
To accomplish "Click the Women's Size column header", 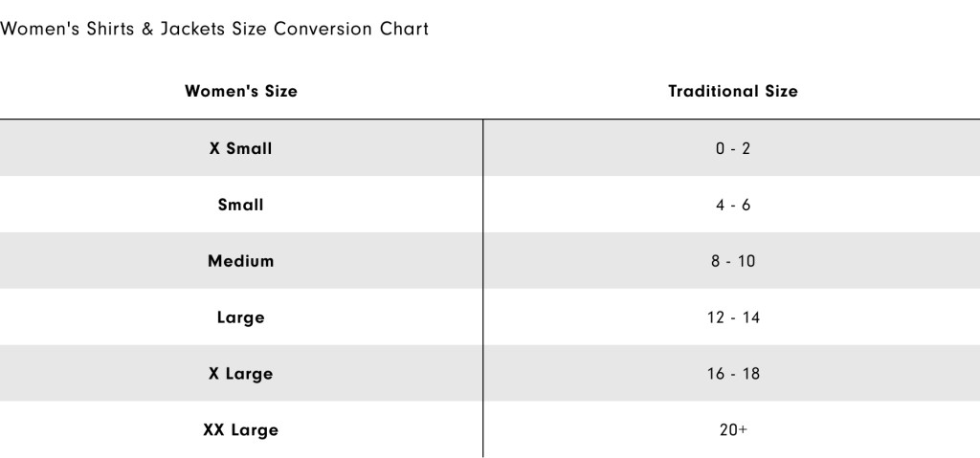I will [x=241, y=92].
